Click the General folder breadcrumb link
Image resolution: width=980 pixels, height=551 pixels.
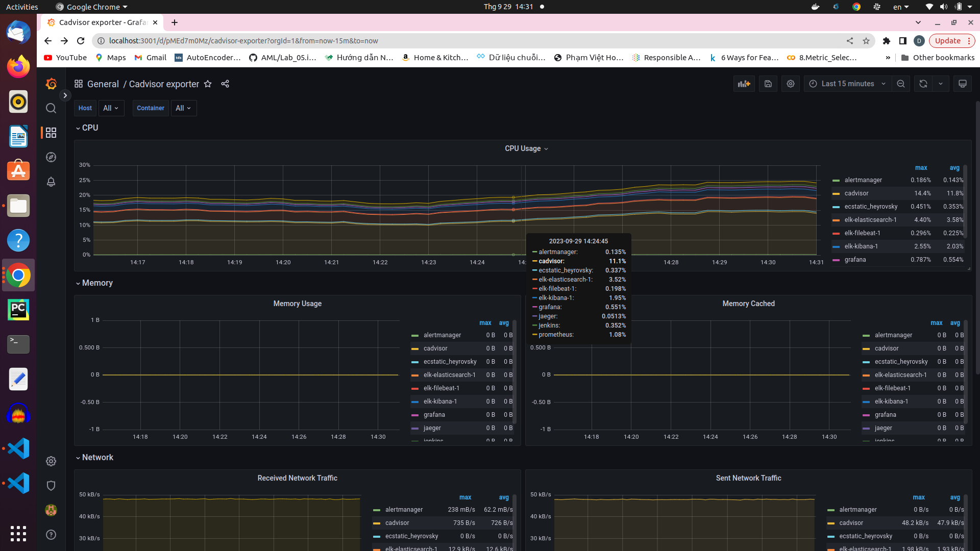tap(103, 84)
